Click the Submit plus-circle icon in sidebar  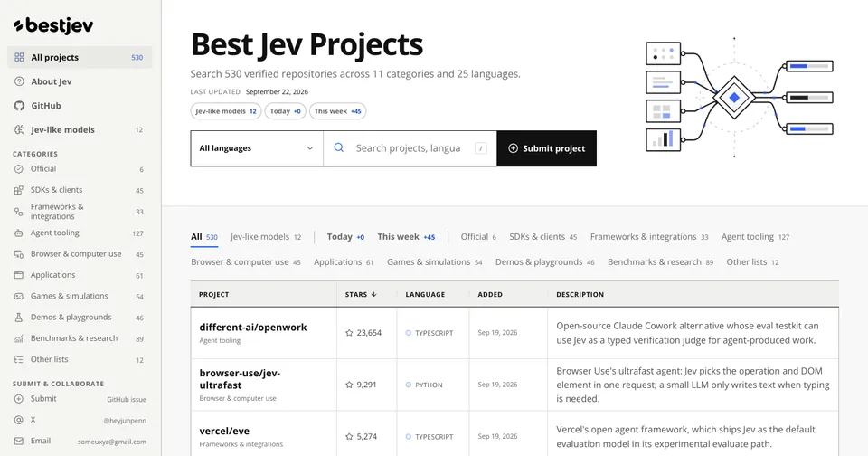click(x=19, y=399)
